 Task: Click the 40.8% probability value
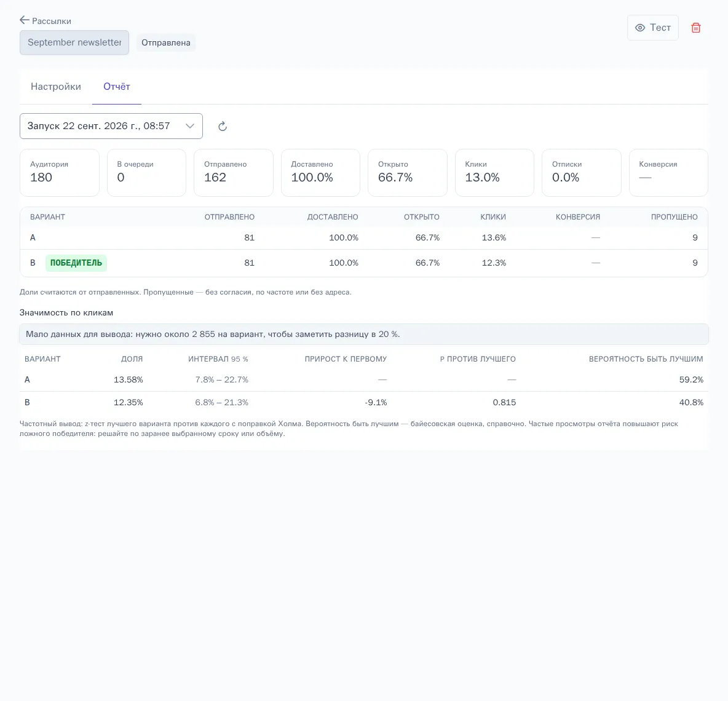pos(691,403)
